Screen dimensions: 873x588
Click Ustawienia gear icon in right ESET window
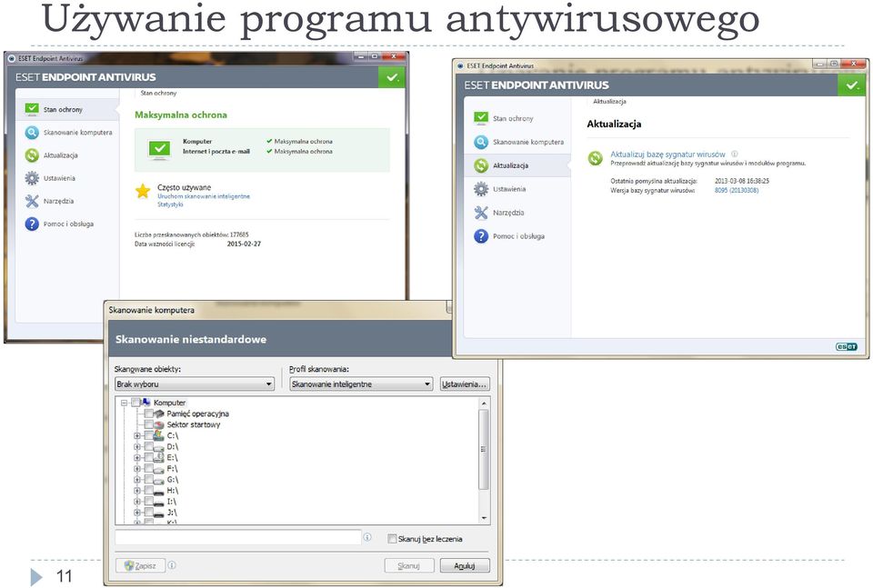[x=481, y=189]
